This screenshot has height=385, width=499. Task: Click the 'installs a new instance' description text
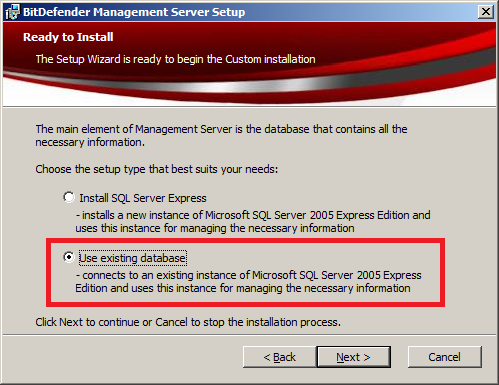point(253,222)
